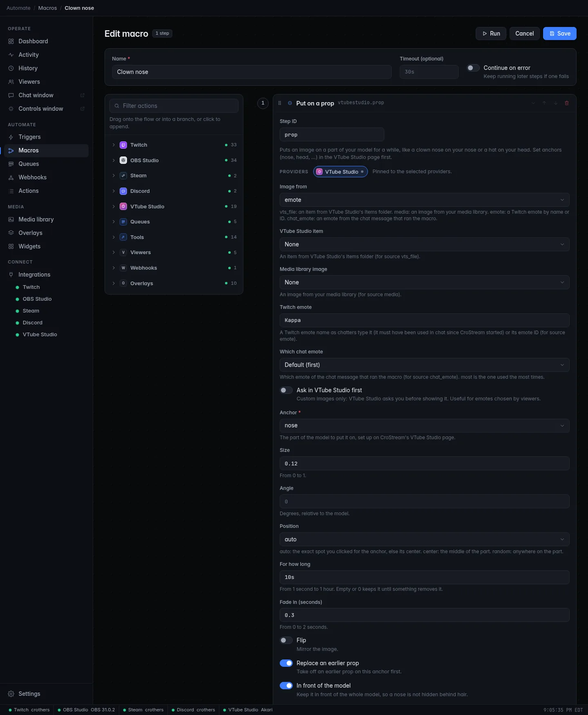Expand the Webhooks action group
Image resolution: width=588 pixels, height=715 pixels.
174,268
